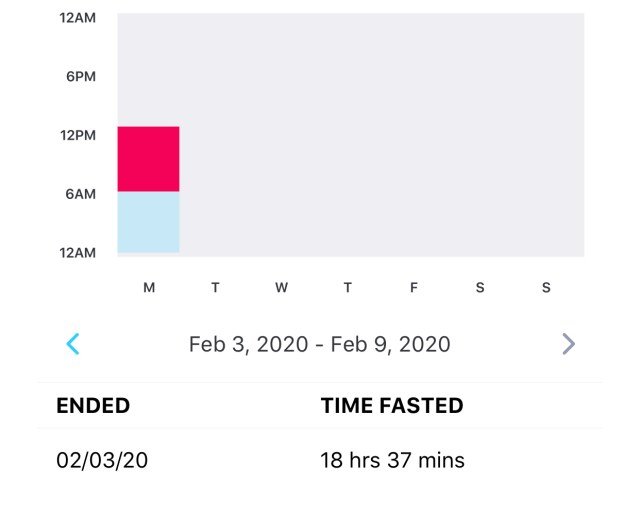Screen dimensions: 640x515
Task: Tap the 12PM axis label
Action: pos(78,135)
